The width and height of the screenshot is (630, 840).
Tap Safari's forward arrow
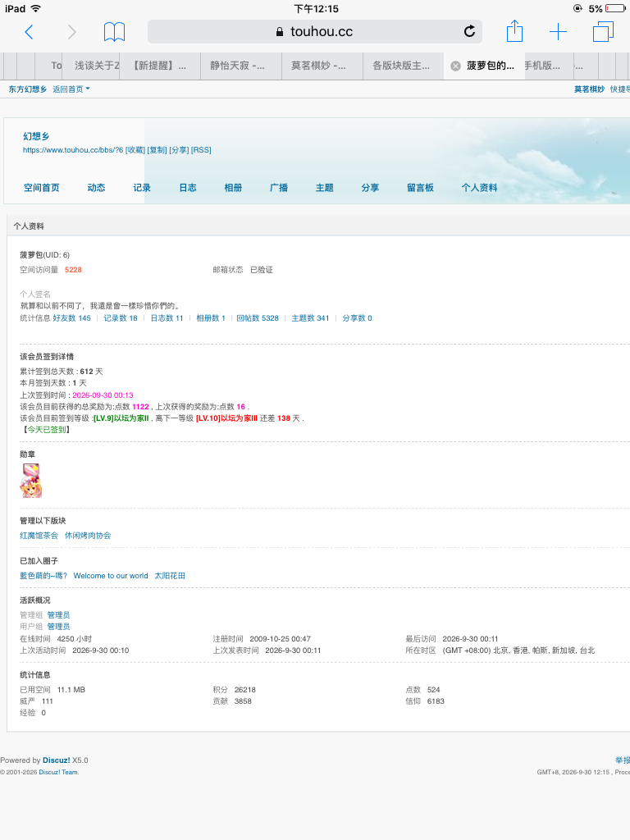[71, 32]
